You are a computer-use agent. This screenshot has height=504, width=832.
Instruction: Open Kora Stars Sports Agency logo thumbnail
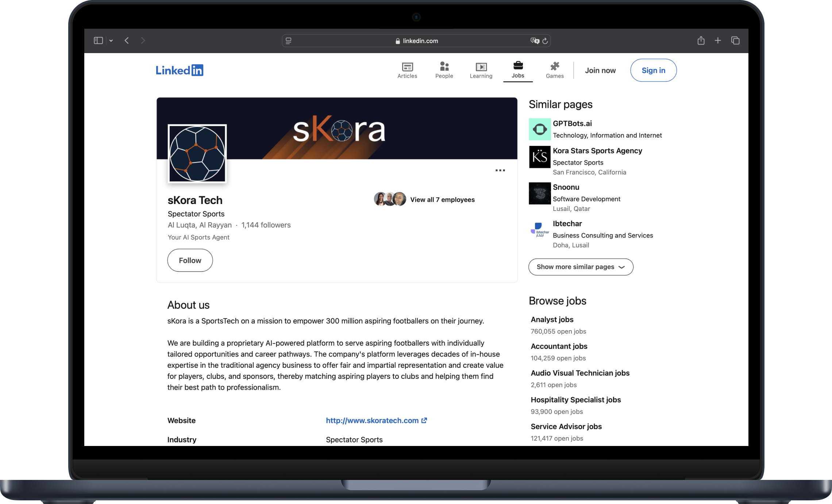pos(539,157)
